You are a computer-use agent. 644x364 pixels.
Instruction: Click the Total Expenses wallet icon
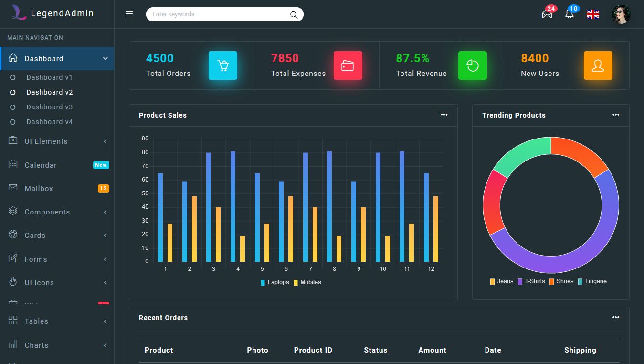348,65
